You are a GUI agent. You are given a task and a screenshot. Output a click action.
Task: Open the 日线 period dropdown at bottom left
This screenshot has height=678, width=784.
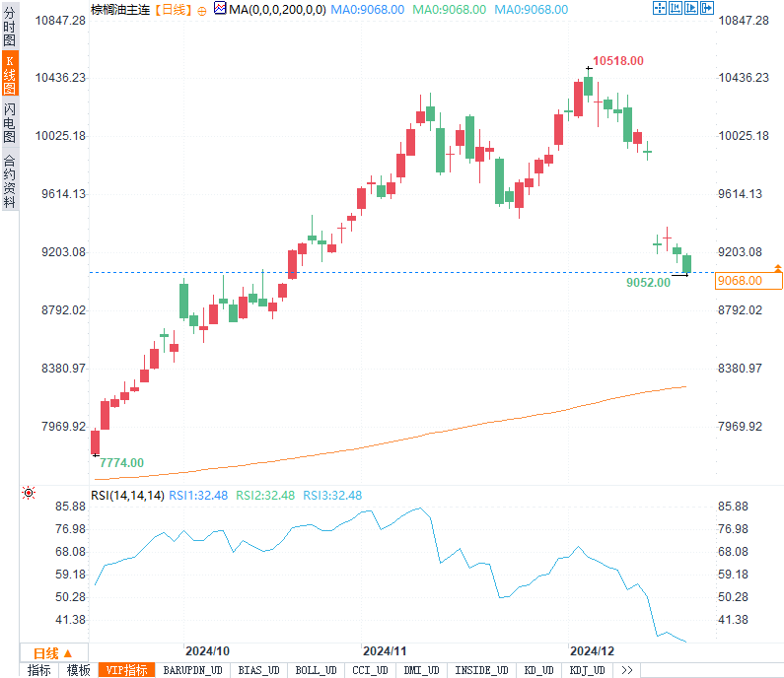point(53,652)
